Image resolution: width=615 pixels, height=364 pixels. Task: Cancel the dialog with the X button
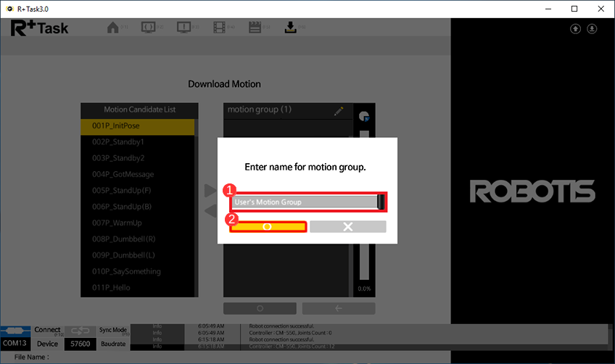pyautogui.click(x=347, y=227)
